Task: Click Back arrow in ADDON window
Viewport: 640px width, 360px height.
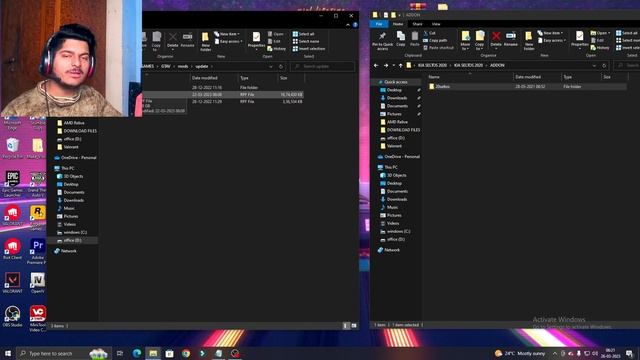Action: pyautogui.click(x=376, y=65)
